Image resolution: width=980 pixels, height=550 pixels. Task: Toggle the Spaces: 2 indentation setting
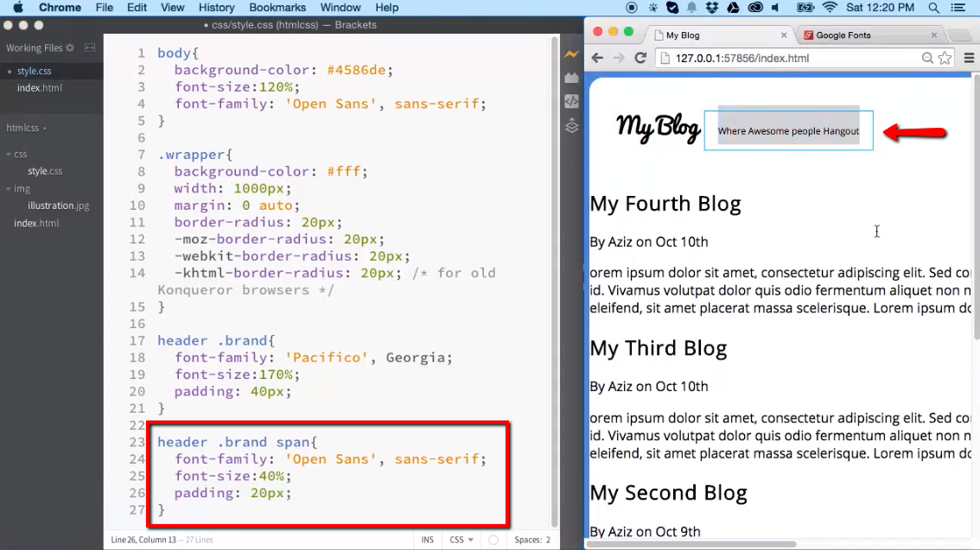(x=531, y=539)
